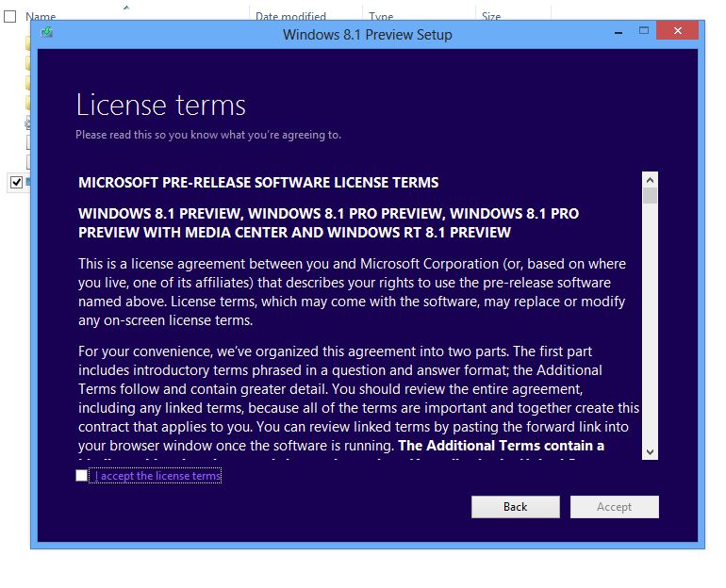Sort Explorer list by Type column
The height and width of the screenshot is (588, 726).
click(381, 17)
